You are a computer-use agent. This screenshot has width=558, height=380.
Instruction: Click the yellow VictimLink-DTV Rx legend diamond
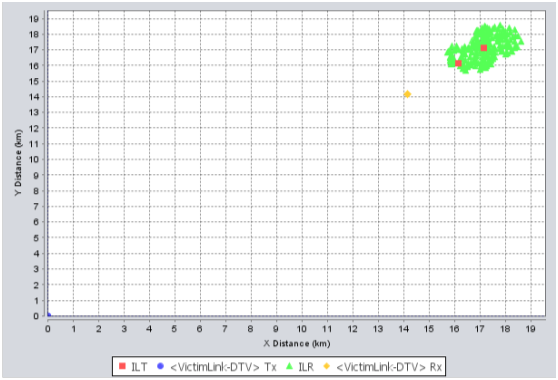(x=326, y=366)
